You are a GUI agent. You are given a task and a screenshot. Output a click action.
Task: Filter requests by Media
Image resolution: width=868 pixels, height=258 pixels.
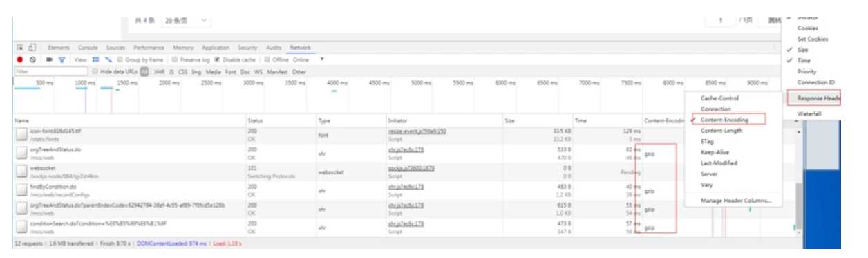pos(213,71)
